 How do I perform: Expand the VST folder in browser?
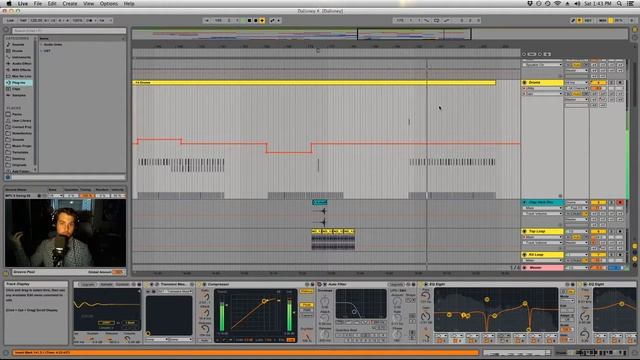pyautogui.click(x=42, y=51)
